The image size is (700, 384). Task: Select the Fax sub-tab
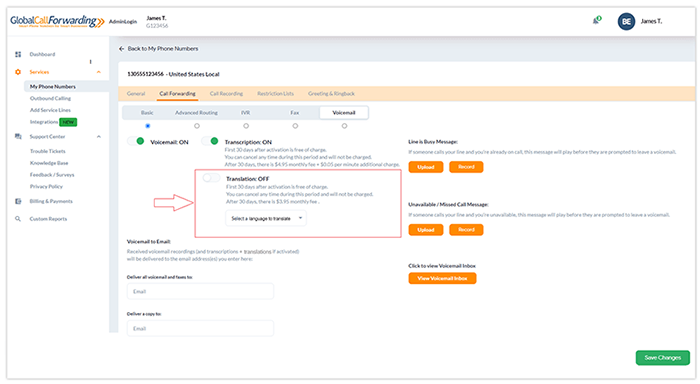coord(295,113)
